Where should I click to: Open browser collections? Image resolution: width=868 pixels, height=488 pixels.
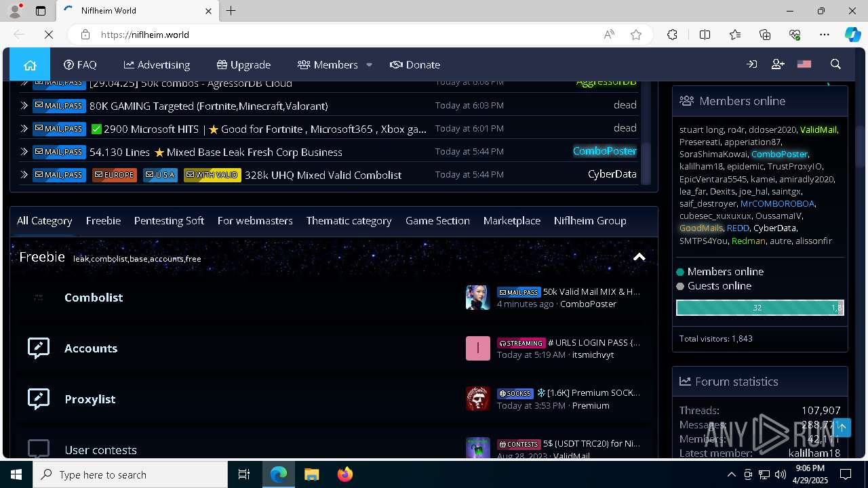(x=765, y=35)
